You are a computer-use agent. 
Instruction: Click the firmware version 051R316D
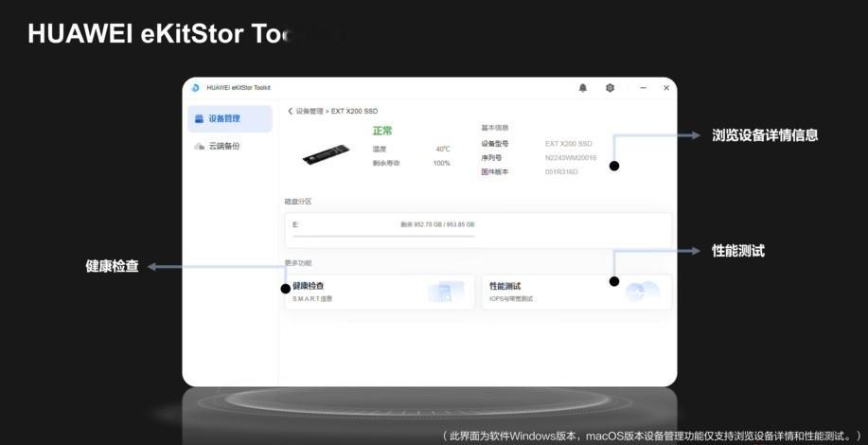tap(561, 172)
